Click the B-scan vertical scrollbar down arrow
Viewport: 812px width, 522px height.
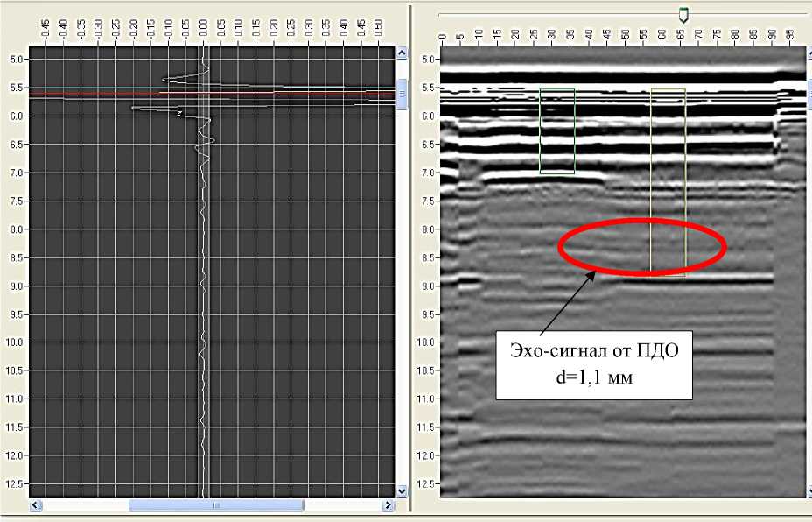[808, 490]
